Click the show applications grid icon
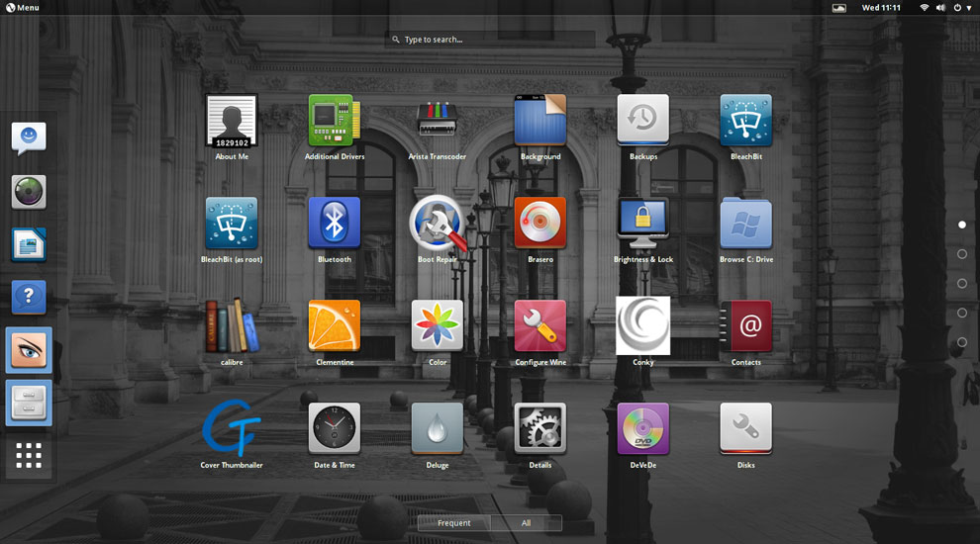Viewport: 980px width, 544px height. [29, 455]
